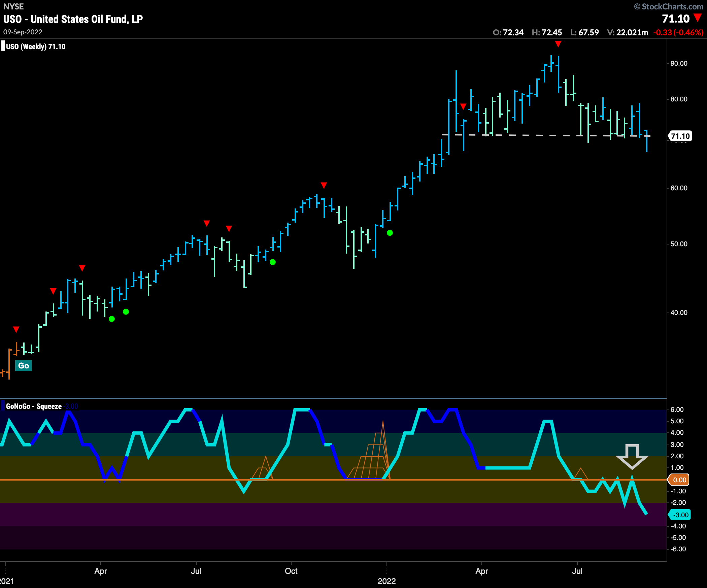
Task: Click the StockCharts.com copyright text
Action: 669,6
